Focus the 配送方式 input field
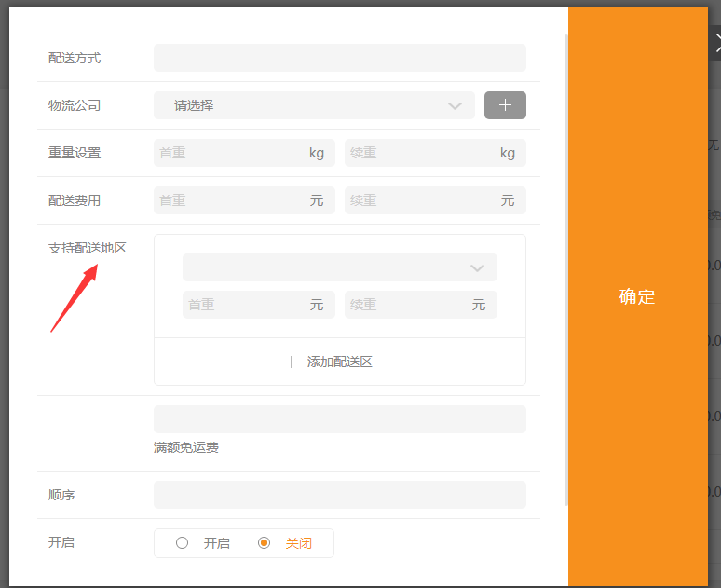 point(339,58)
